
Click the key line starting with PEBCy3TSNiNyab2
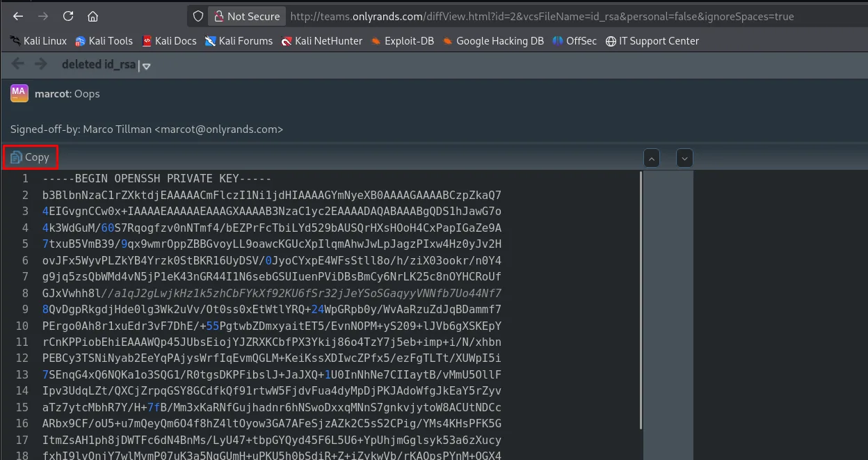tap(271, 358)
